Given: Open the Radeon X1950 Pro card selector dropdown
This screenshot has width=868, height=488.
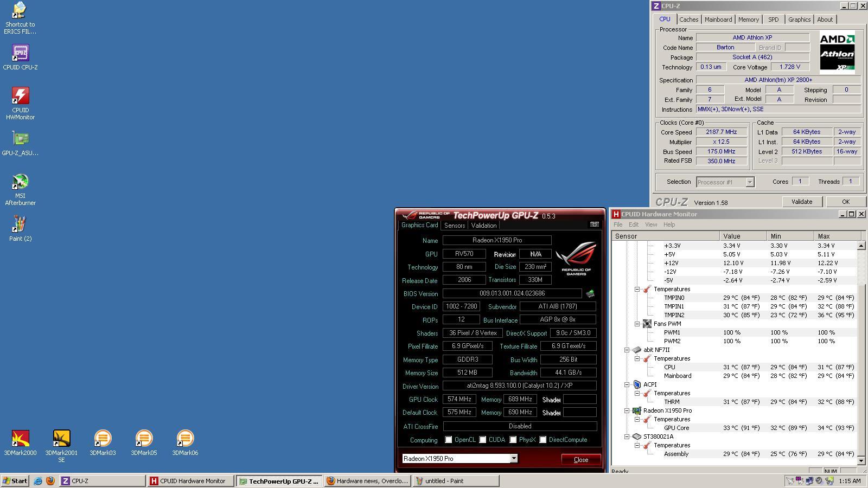Looking at the screenshot, I should pyautogui.click(x=513, y=459).
